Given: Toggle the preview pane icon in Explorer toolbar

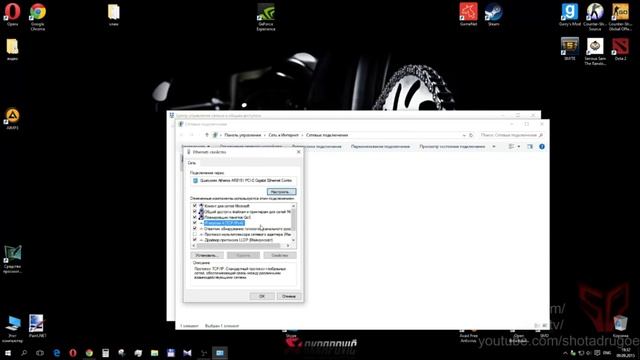Looking at the screenshot, I should point(530,147).
